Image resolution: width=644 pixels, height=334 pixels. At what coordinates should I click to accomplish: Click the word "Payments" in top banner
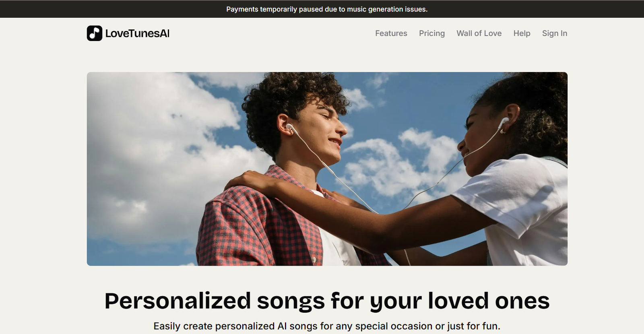pos(242,9)
